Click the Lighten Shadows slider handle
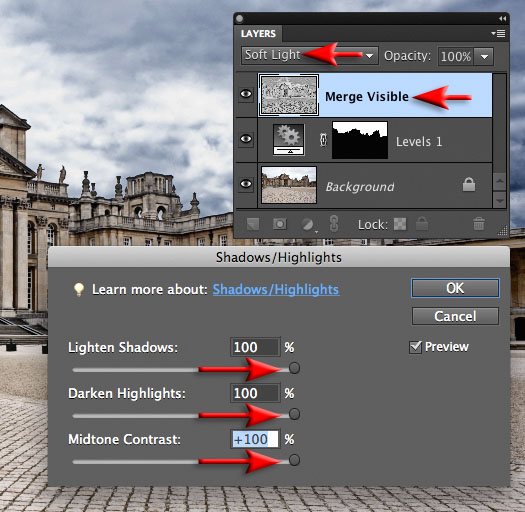The height and width of the screenshot is (512, 525). click(x=294, y=368)
